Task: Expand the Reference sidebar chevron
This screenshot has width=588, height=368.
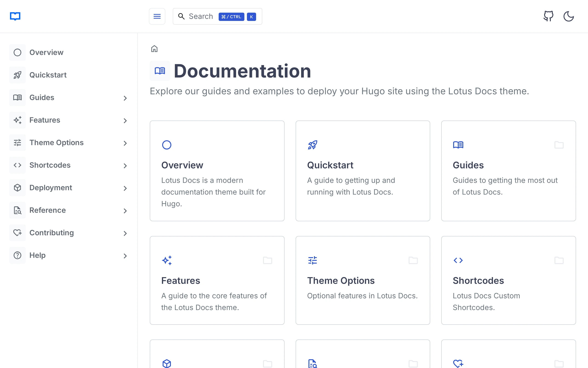Action: click(x=125, y=211)
